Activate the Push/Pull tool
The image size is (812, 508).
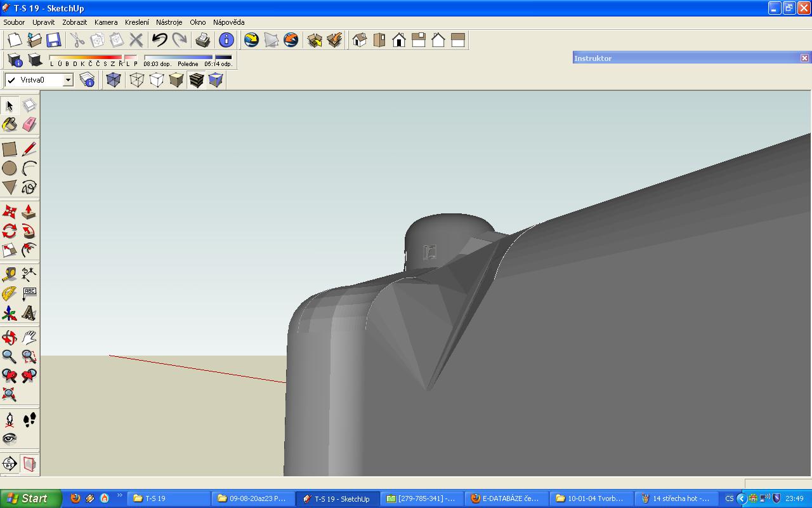tap(29, 211)
